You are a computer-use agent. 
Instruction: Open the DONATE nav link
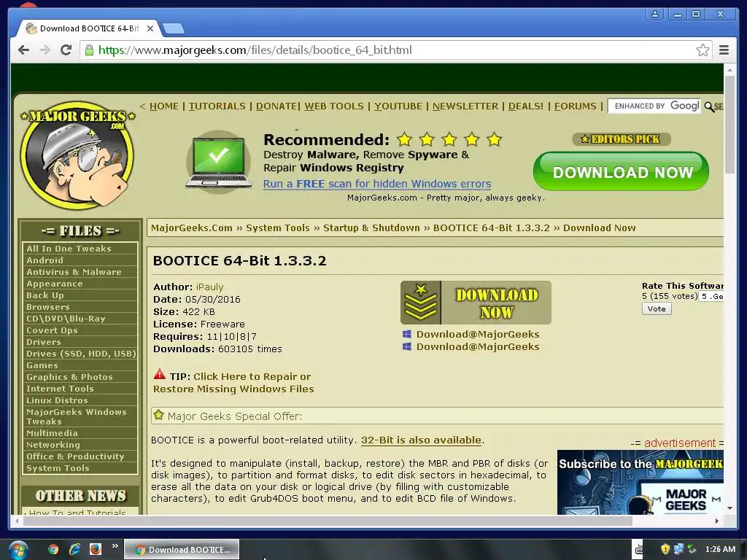click(276, 106)
